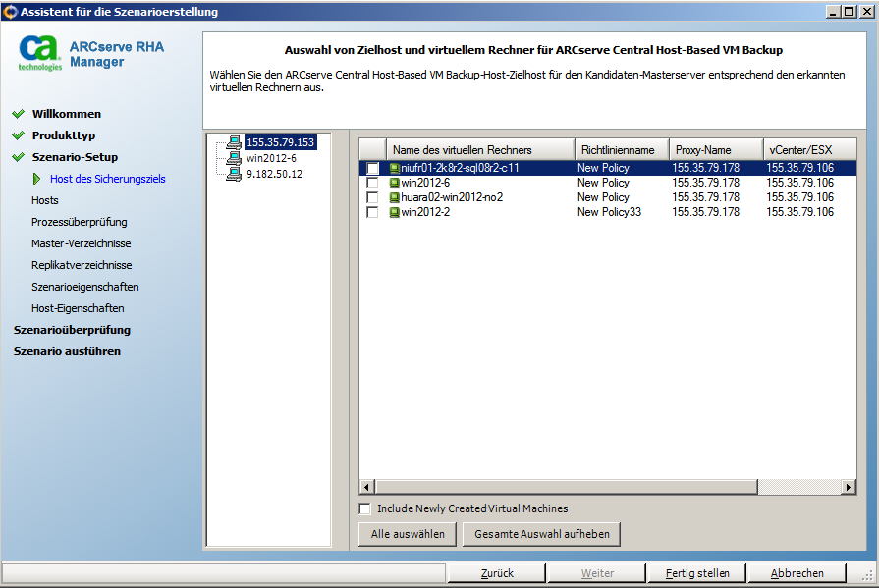
Task: Open the Master-Verzeichnisse step
Action: pos(82,243)
